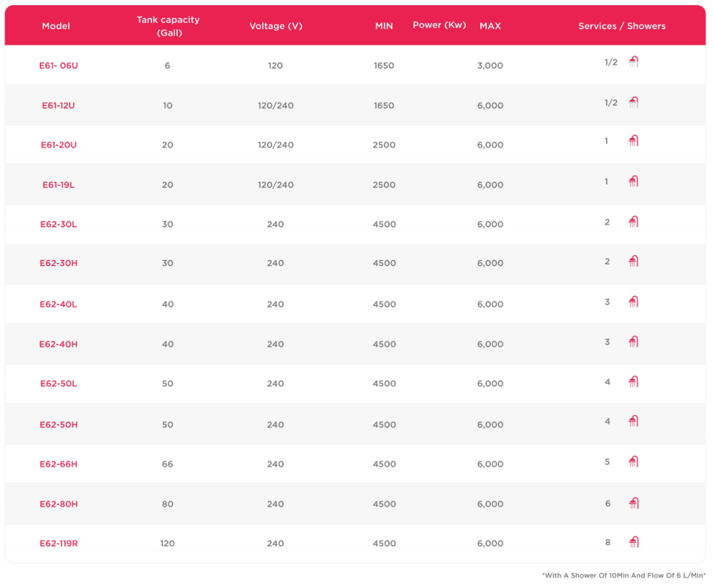Click the shower icon in the E62-119R row
Screen dimensions: 713x588
click(x=633, y=542)
